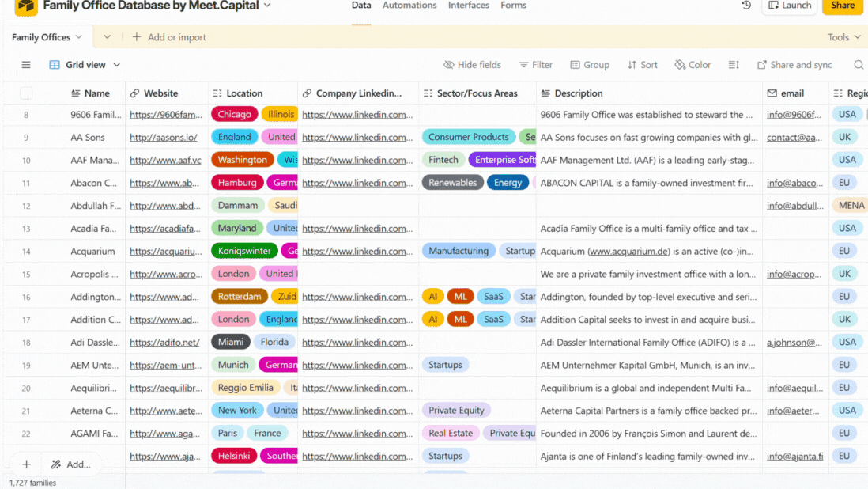The width and height of the screenshot is (868, 489).
Task: Open the Tools dropdown
Action: click(844, 37)
